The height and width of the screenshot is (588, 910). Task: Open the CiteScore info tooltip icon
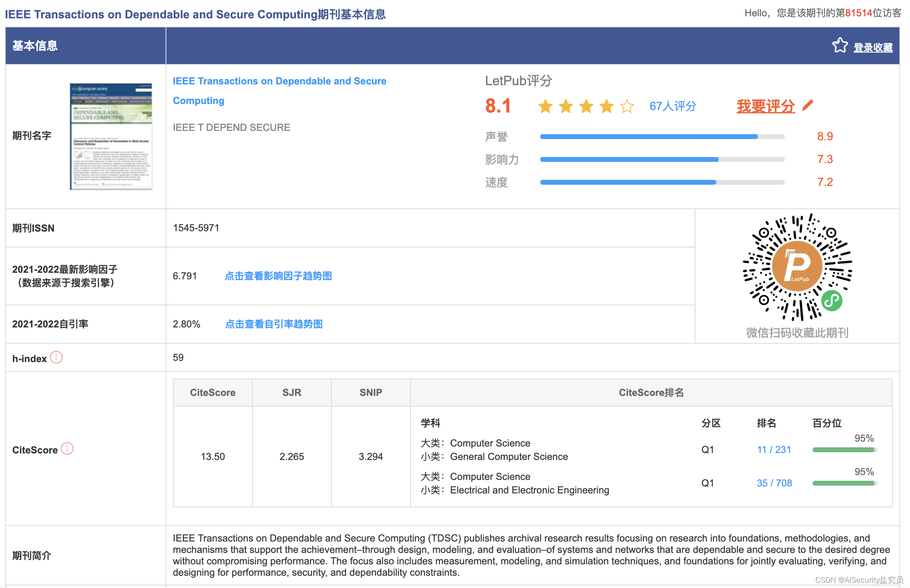coord(66,449)
